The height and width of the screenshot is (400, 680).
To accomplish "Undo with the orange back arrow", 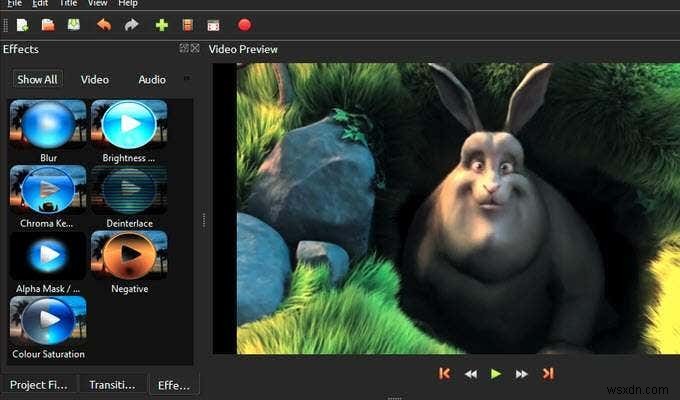I will coord(104,25).
